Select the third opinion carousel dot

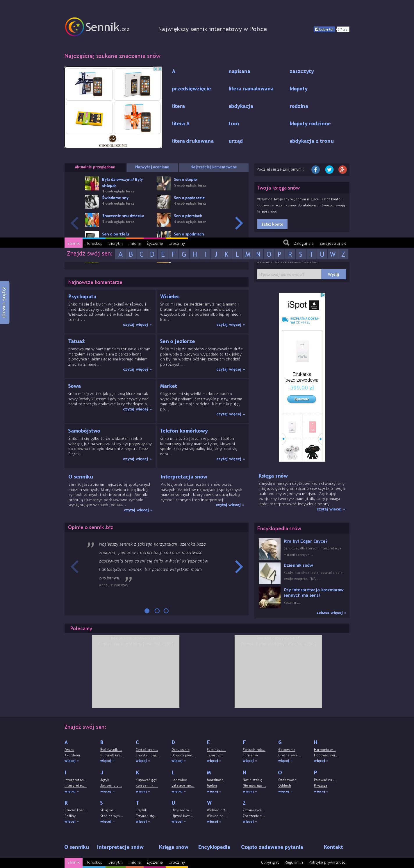click(166, 610)
